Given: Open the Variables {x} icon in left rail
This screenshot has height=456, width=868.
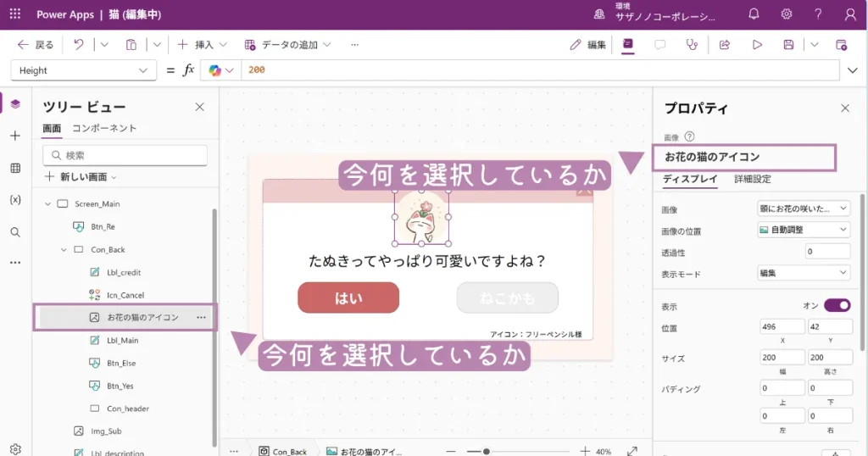Looking at the screenshot, I should click(15, 199).
